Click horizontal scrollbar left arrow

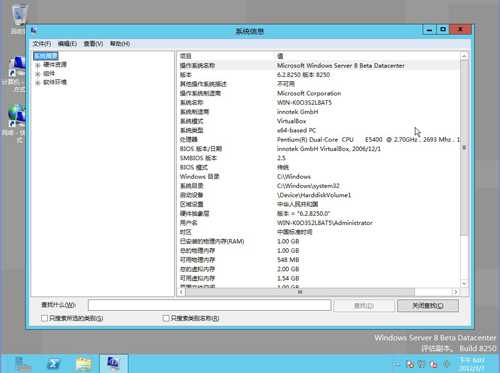[181, 292]
